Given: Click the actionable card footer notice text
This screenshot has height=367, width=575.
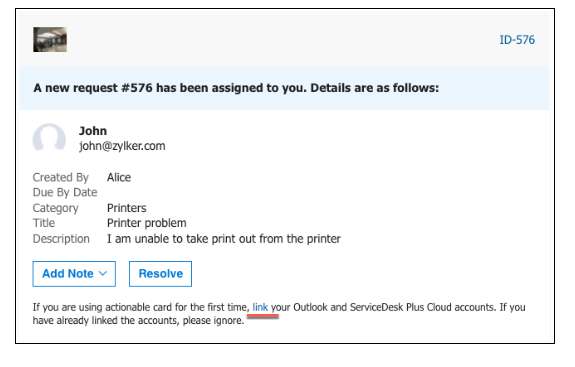Looking at the screenshot, I should coord(279,313).
